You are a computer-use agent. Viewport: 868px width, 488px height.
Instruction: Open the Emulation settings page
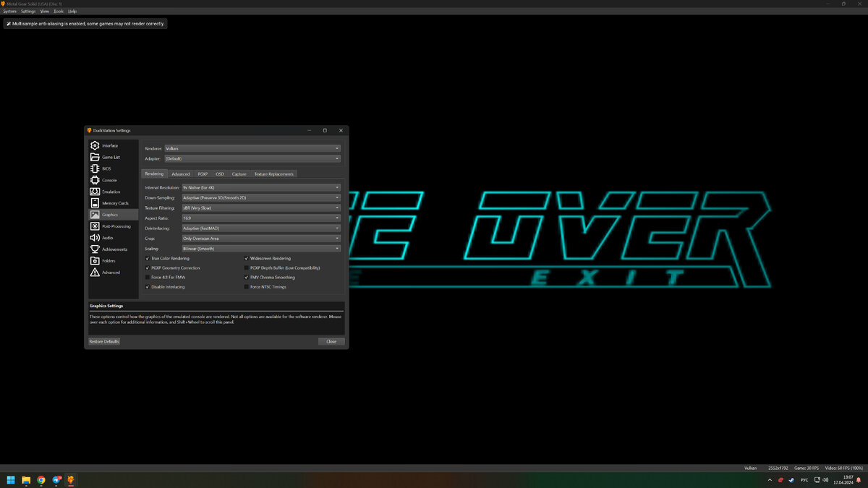(x=113, y=192)
